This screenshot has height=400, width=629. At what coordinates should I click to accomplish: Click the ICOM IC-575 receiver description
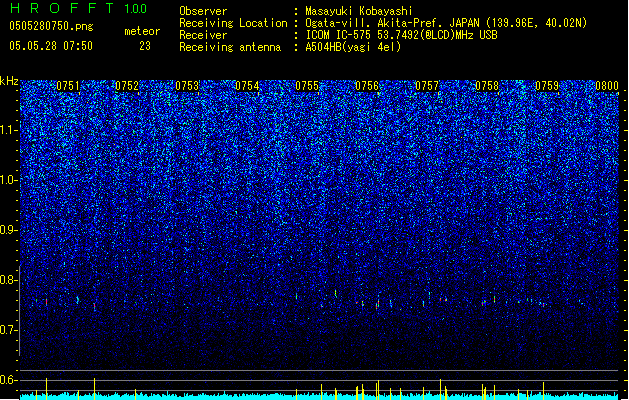tap(402, 35)
